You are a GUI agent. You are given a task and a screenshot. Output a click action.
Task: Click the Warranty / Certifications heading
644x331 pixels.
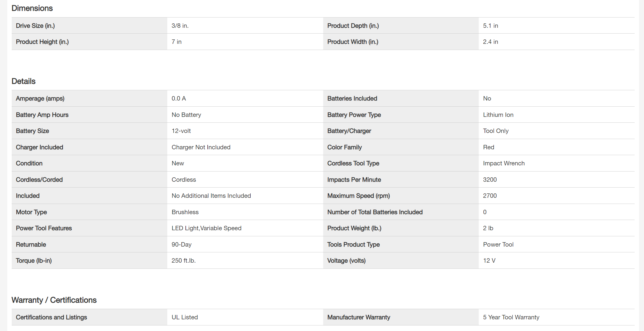click(54, 300)
